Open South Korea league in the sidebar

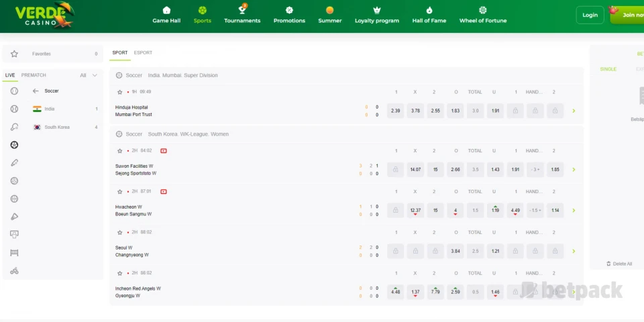(56, 127)
